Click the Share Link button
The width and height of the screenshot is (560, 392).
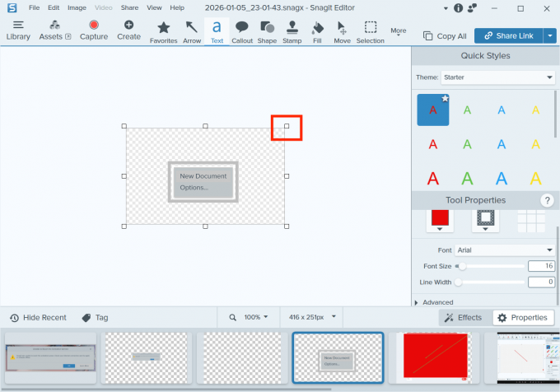pyautogui.click(x=508, y=36)
